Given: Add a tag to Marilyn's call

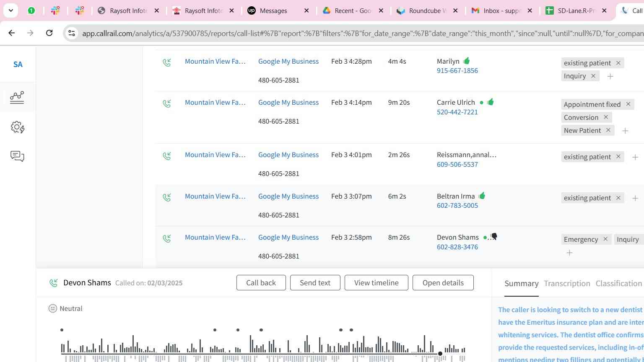Looking at the screenshot, I should pos(610,76).
